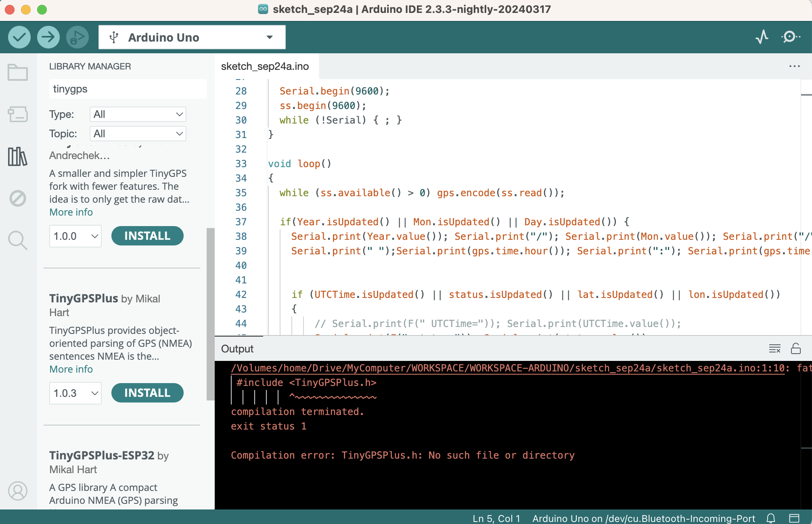Viewport: 812px width, 524px height.
Task: Click the library list scrollbar
Action: click(x=210, y=314)
